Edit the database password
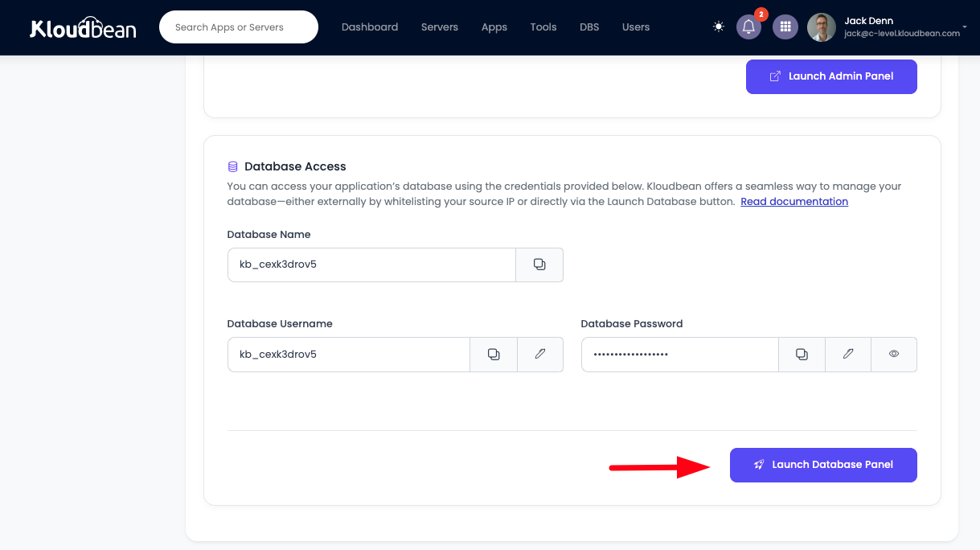Viewport: 980px width, 550px height. tap(848, 354)
